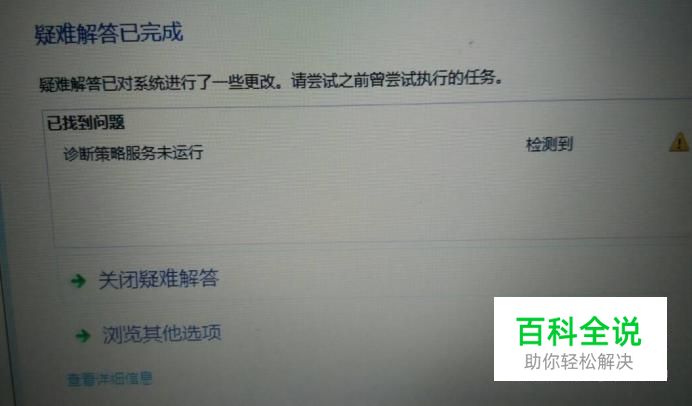Click the 助你轻松解决 tagline text

[x=579, y=362]
